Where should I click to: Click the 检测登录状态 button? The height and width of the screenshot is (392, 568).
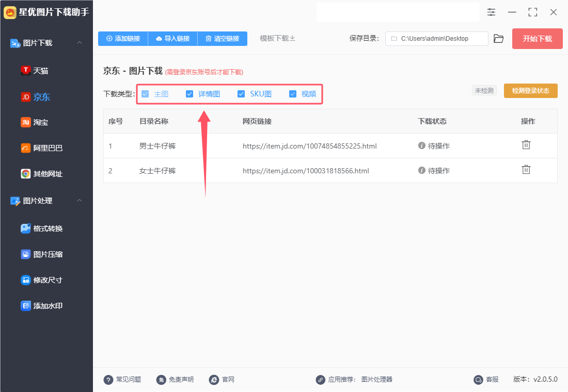pos(531,91)
